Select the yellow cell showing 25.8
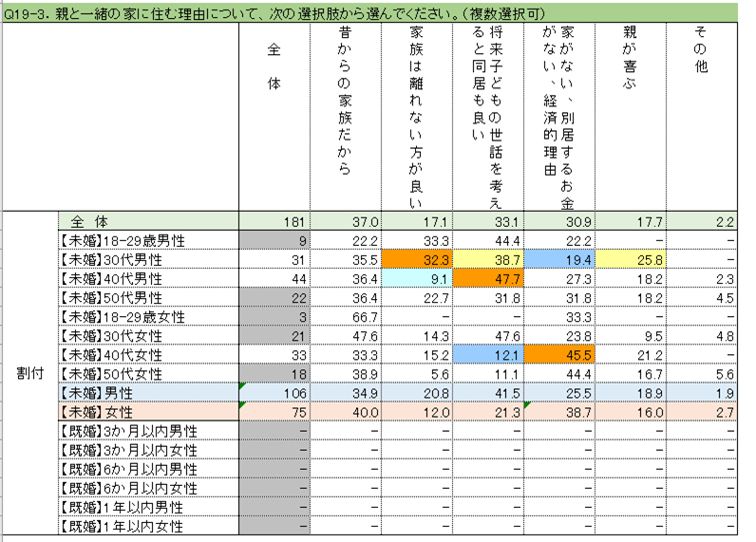This screenshot has width=756, height=542. tap(630, 259)
